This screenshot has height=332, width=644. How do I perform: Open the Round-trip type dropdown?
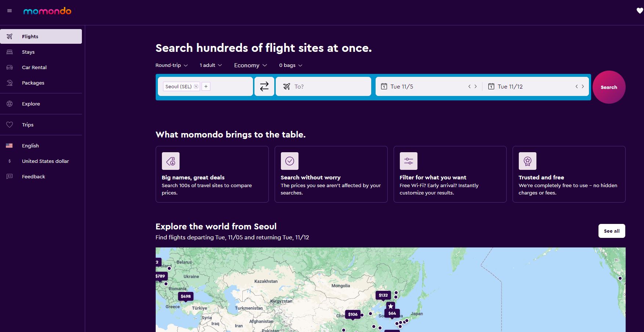(x=171, y=65)
